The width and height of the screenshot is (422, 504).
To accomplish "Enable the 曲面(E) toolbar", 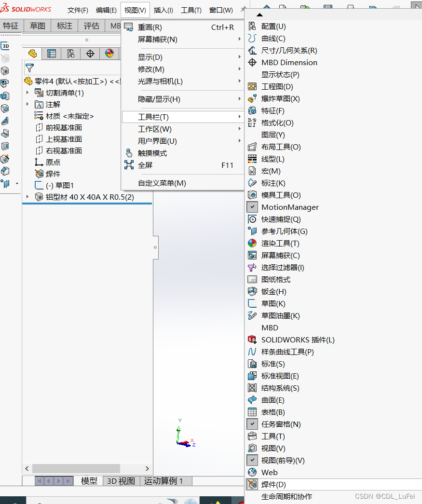I will (x=272, y=400).
